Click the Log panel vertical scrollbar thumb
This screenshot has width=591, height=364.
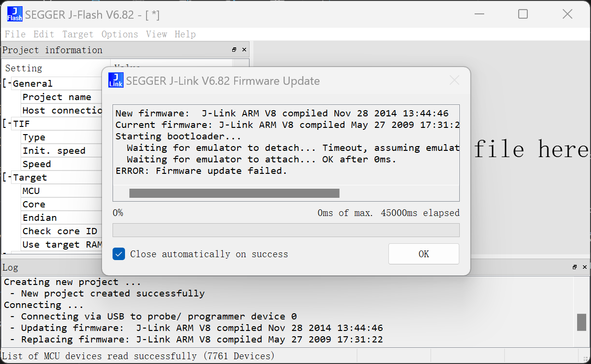pyautogui.click(x=582, y=322)
